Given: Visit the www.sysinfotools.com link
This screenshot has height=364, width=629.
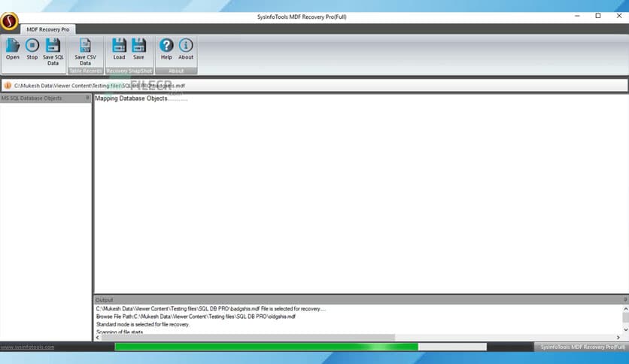Looking at the screenshot, I should [x=27, y=347].
